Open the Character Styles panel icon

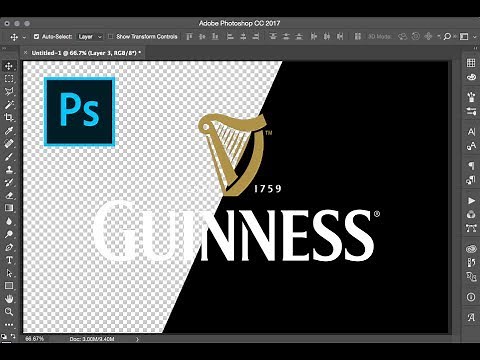tap(471, 146)
